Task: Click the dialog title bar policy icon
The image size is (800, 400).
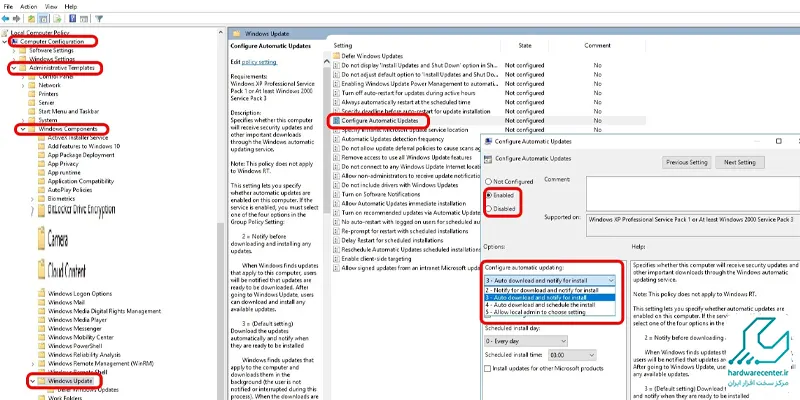Action: tap(488, 141)
